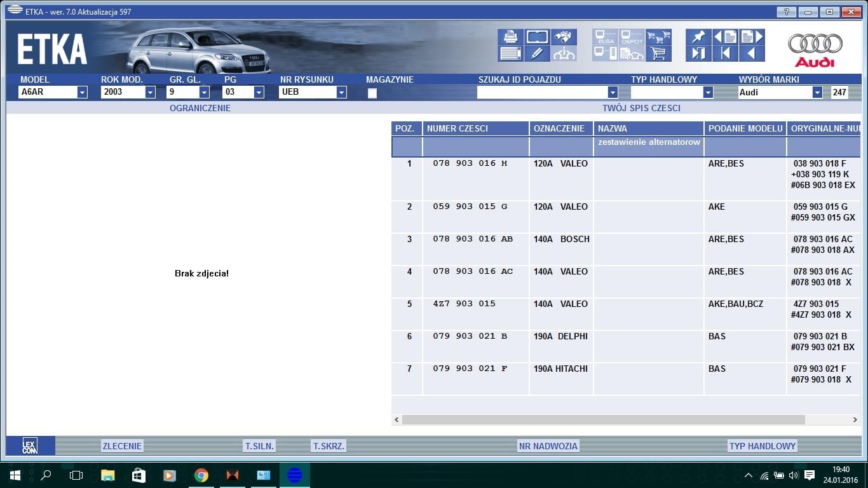Expand the MODEL dropdown showing A6AR

(x=82, y=92)
